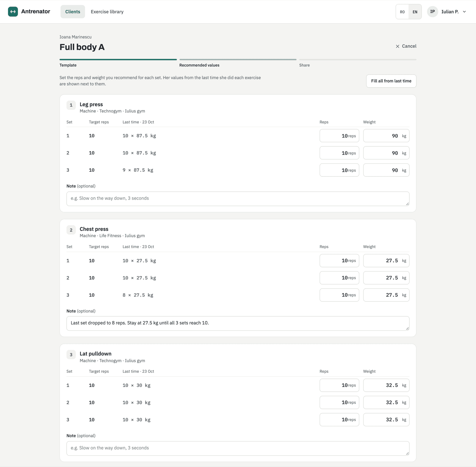Click the Cancel button
The width and height of the screenshot is (476, 467).
[x=406, y=46]
